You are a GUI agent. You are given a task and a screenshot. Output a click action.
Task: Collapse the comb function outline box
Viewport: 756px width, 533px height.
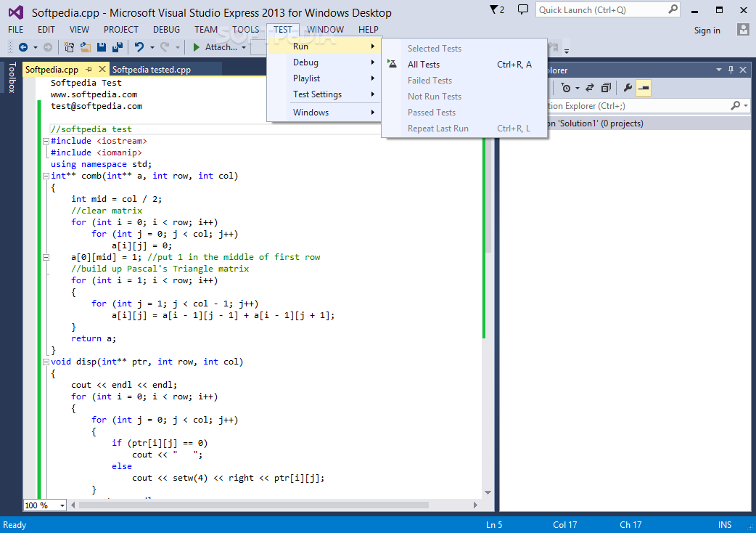46,176
